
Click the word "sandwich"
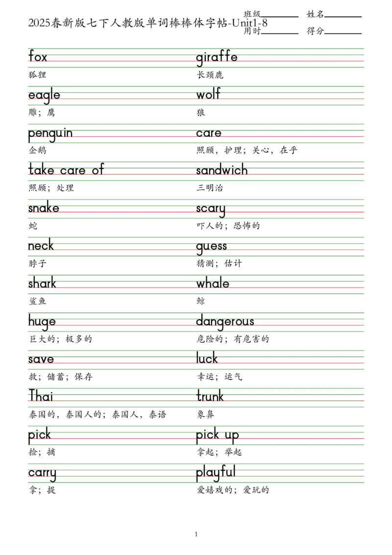[221, 171]
